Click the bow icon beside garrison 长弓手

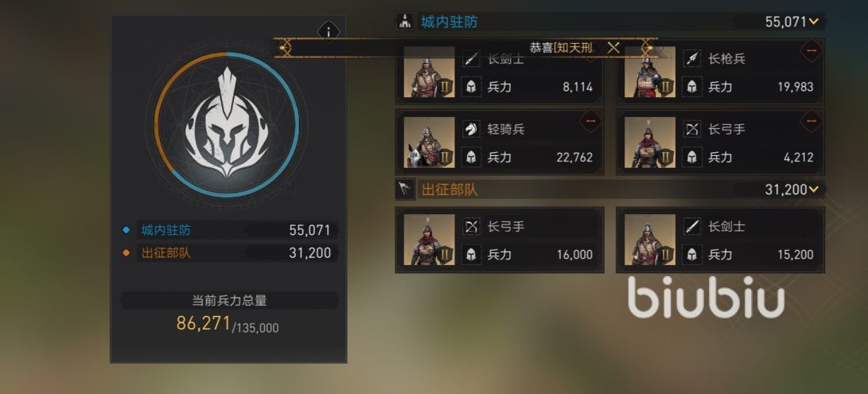[x=692, y=129]
